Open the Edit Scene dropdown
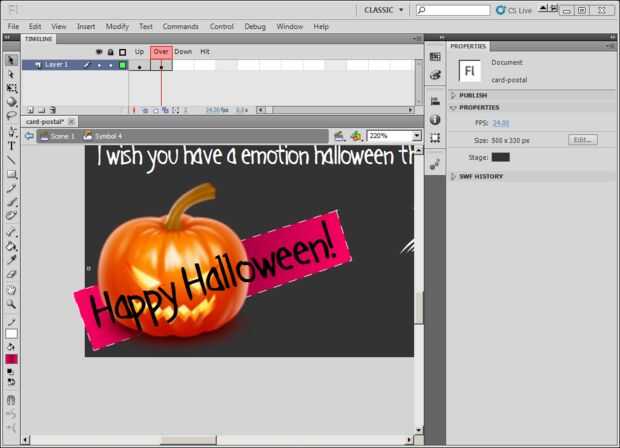 (339, 136)
